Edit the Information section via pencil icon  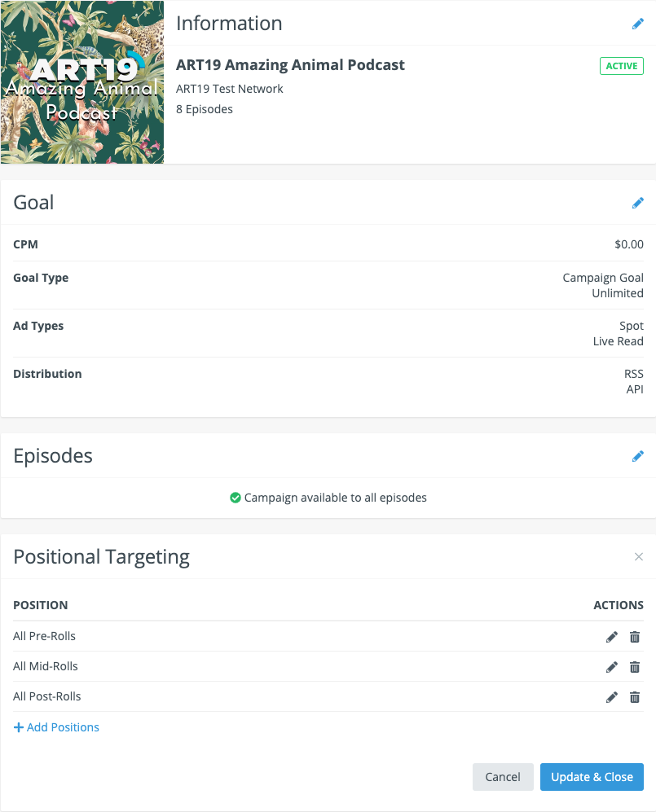pos(638,24)
